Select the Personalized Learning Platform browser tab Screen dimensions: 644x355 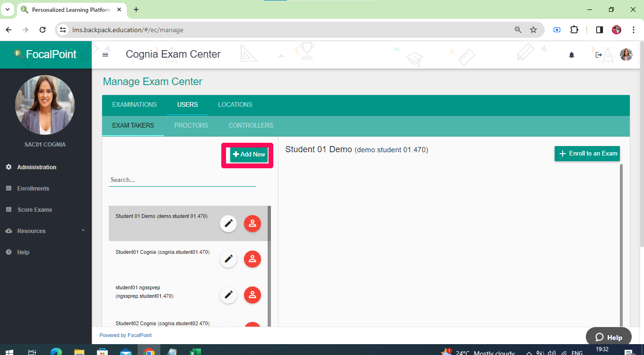(72, 9)
